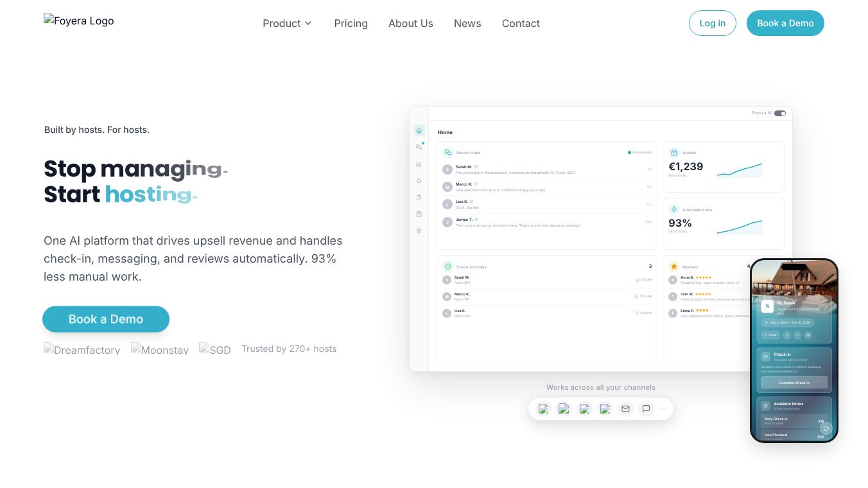
Task: Click the Automation rate trend chart
Action: 740,227
